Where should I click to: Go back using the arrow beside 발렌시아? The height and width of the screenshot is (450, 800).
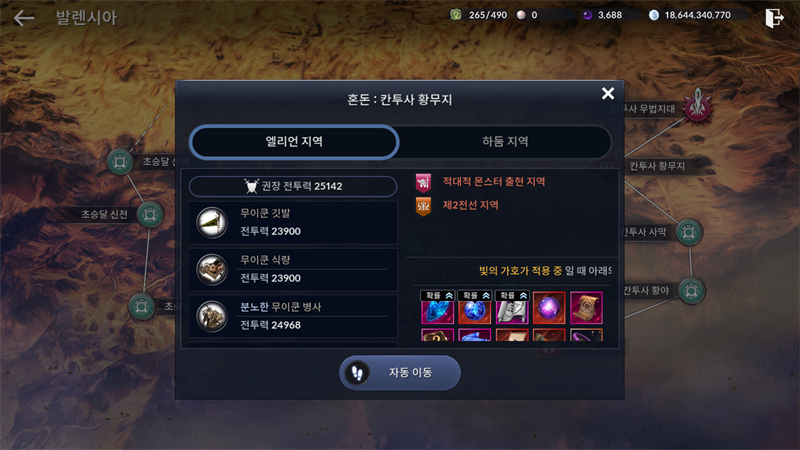pyautogui.click(x=23, y=18)
